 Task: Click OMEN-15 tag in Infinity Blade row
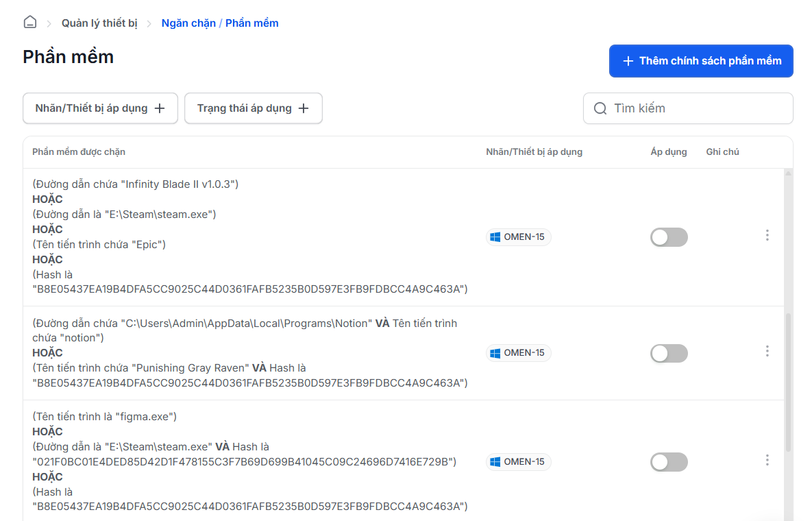518,237
